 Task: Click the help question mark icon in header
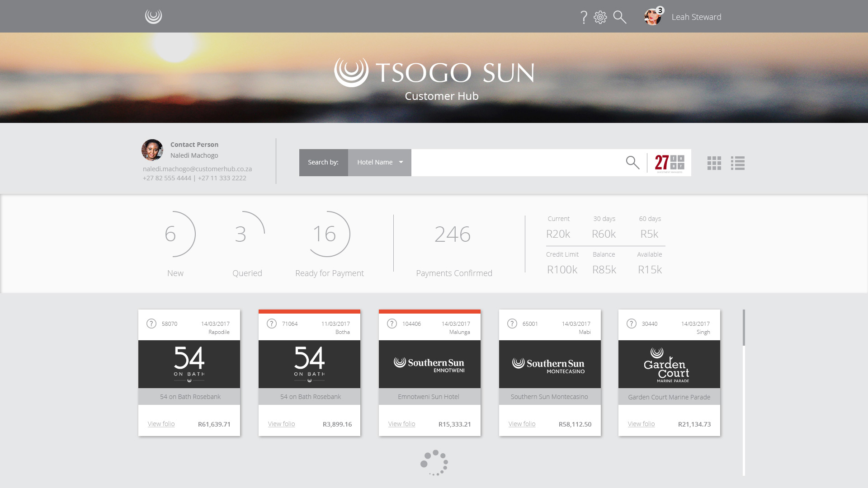point(584,17)
